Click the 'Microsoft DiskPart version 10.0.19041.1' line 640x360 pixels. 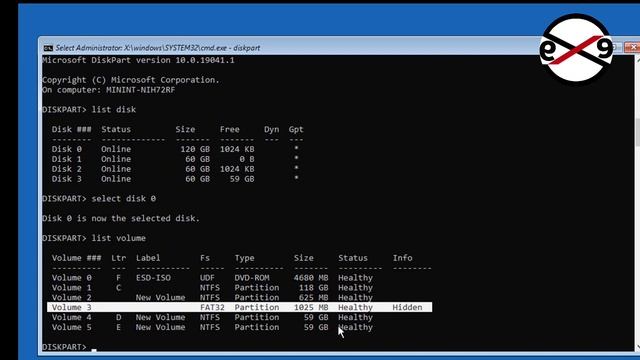pos(138,60)
